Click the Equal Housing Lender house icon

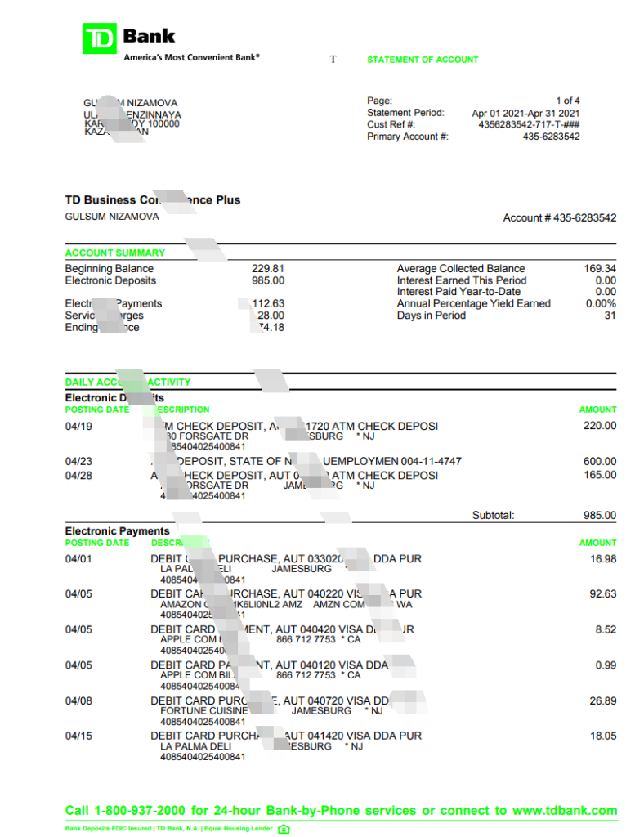tap(284, 829)
